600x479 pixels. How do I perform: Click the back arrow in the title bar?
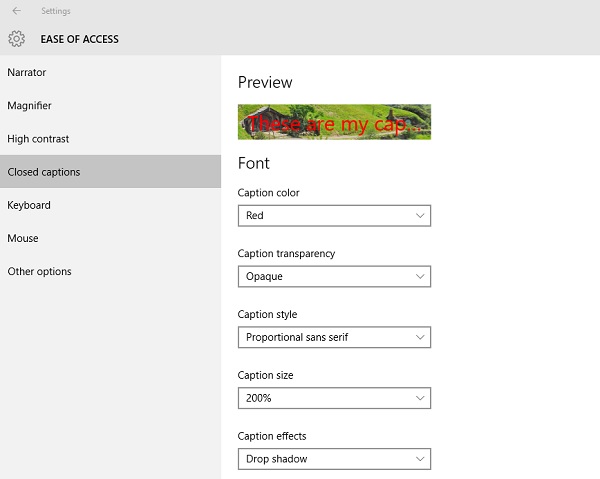coord(16,11)
